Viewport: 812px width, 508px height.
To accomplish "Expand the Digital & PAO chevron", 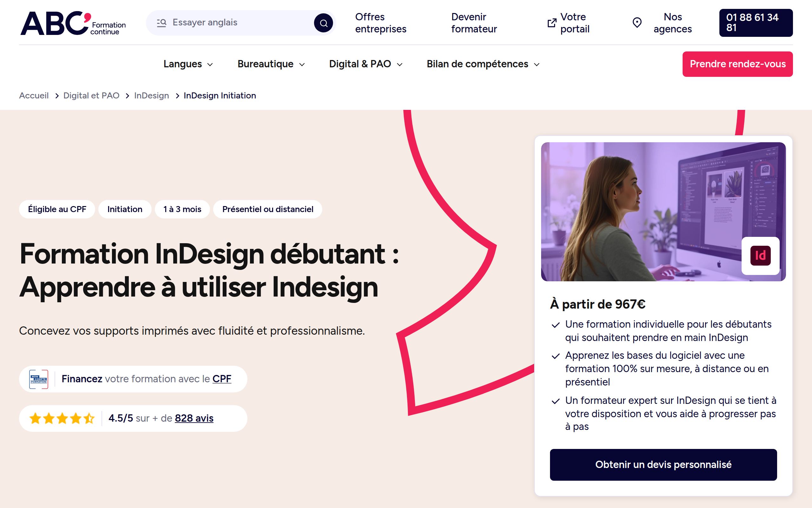I will tap(400, 64).
